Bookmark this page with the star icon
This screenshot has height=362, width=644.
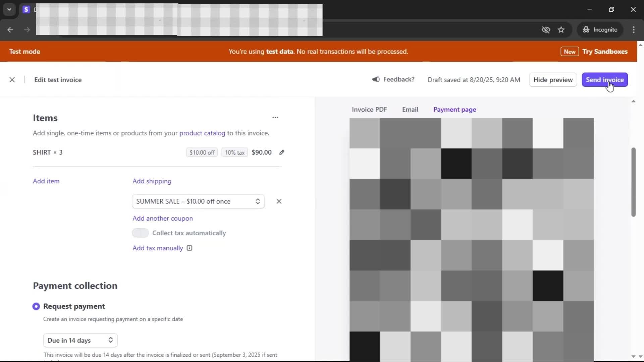pos(561,30)
